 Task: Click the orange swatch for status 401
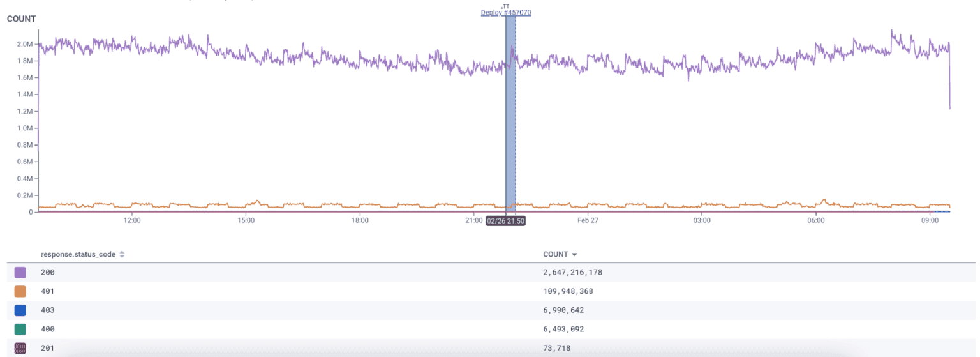coord(20,291)
